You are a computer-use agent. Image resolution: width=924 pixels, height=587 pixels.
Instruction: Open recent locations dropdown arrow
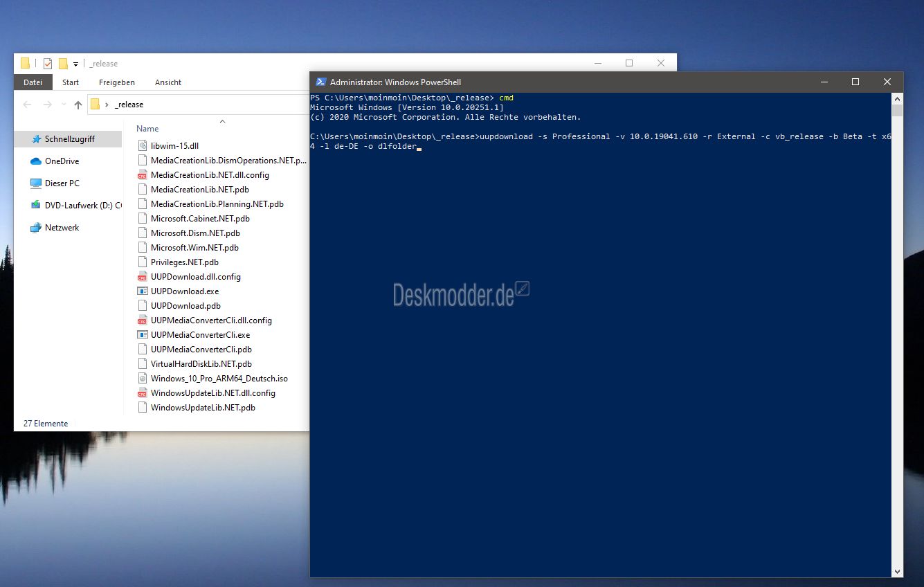[x=64, y=105]
